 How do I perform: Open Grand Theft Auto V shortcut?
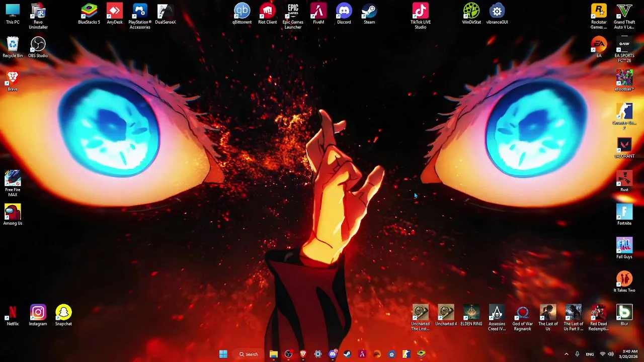click(624, 17)
